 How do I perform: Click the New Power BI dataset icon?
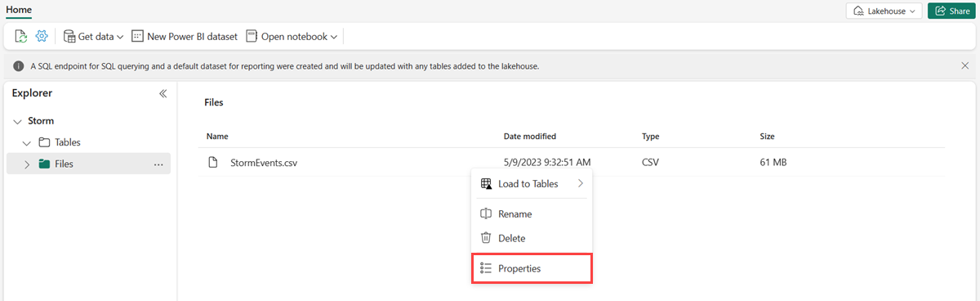point(137,37)
